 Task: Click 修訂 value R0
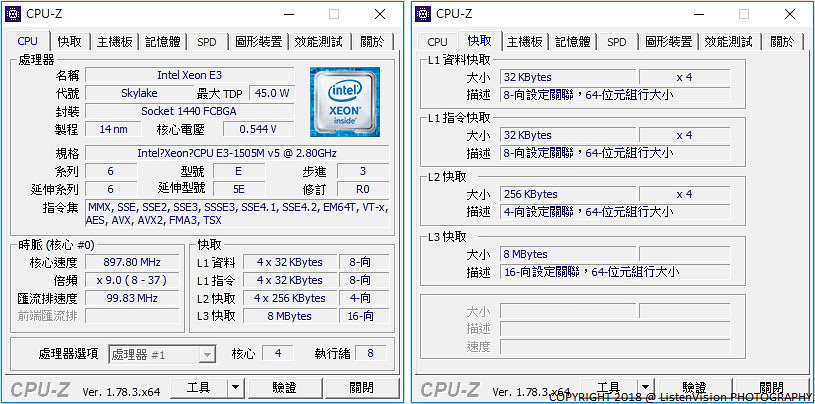point(363,189)
